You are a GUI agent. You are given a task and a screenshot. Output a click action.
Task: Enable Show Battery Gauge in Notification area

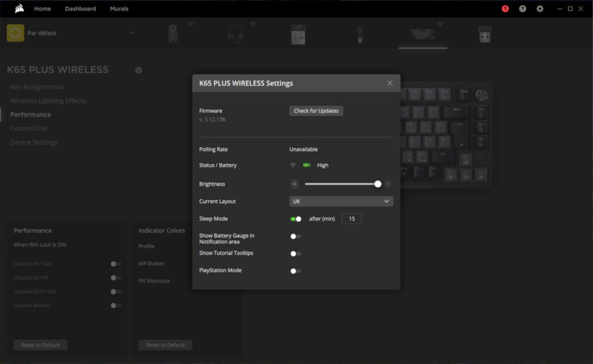click(x=296, y=236)
